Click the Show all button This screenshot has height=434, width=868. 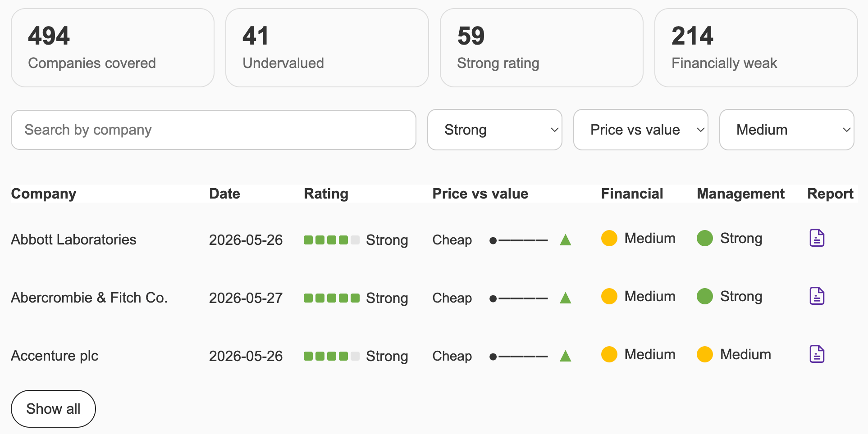53,409
